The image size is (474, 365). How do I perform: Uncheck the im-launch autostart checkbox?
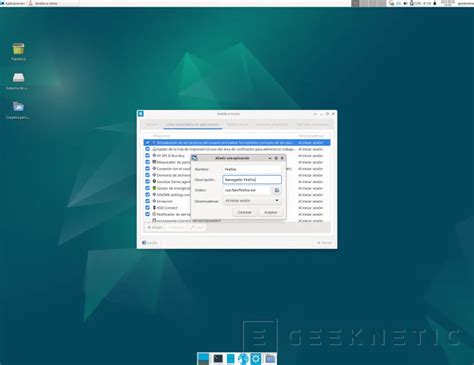(x=147, y=201)
